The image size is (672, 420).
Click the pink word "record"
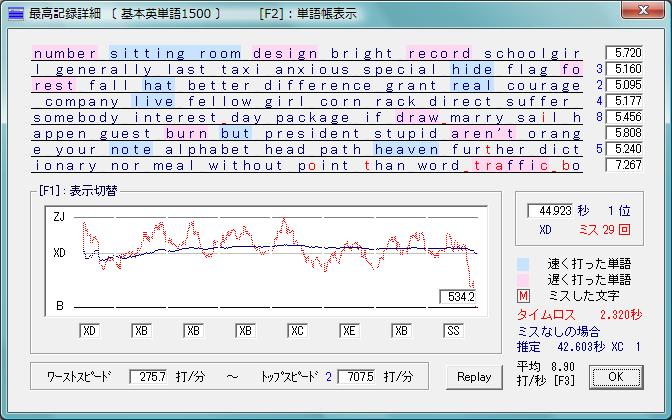click(x=439, y=53)
